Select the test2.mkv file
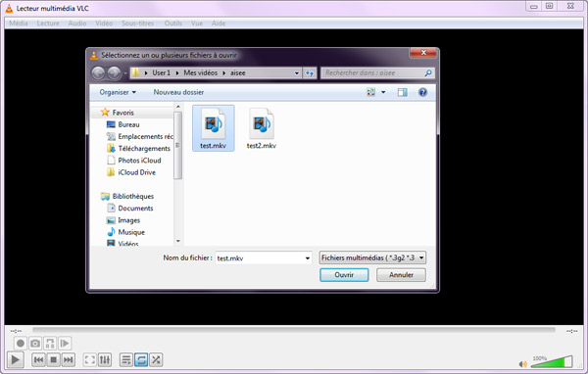Screen dimensions: 588x374 click(262, 128)
